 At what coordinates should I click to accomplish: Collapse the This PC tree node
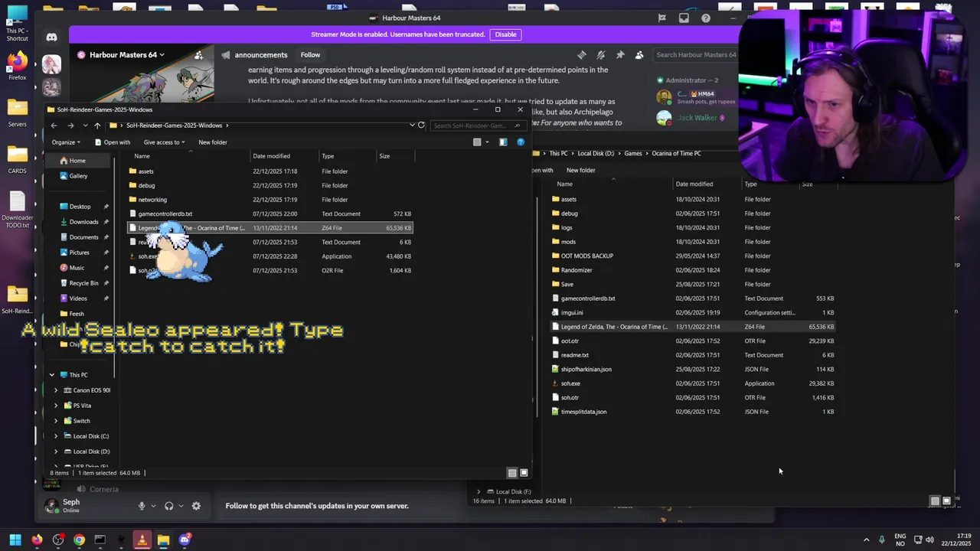[52, 375]
